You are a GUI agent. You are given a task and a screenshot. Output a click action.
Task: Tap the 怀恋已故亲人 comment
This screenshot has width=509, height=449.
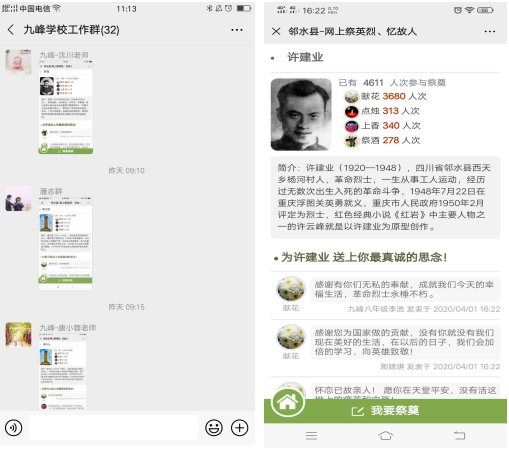(405, 392)
